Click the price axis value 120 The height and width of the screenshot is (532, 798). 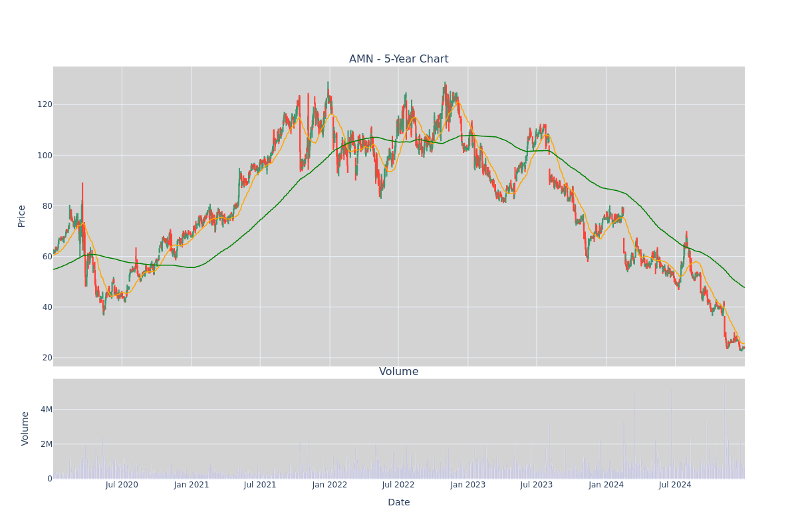click(45, 104)
